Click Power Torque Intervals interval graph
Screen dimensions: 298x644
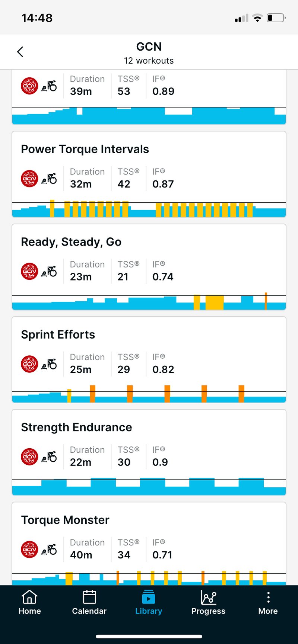pos(149,209)
